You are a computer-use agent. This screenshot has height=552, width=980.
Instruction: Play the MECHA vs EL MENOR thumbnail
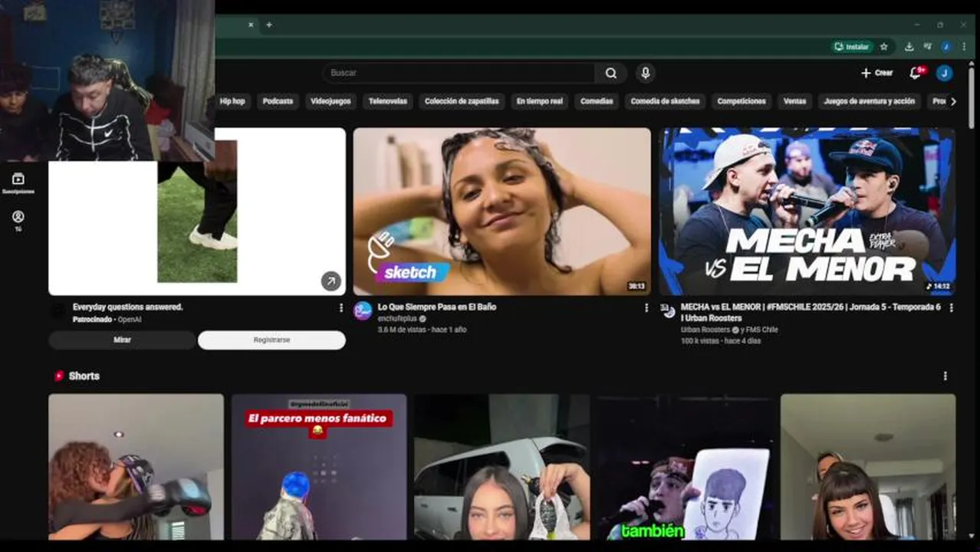pos(807,212)
